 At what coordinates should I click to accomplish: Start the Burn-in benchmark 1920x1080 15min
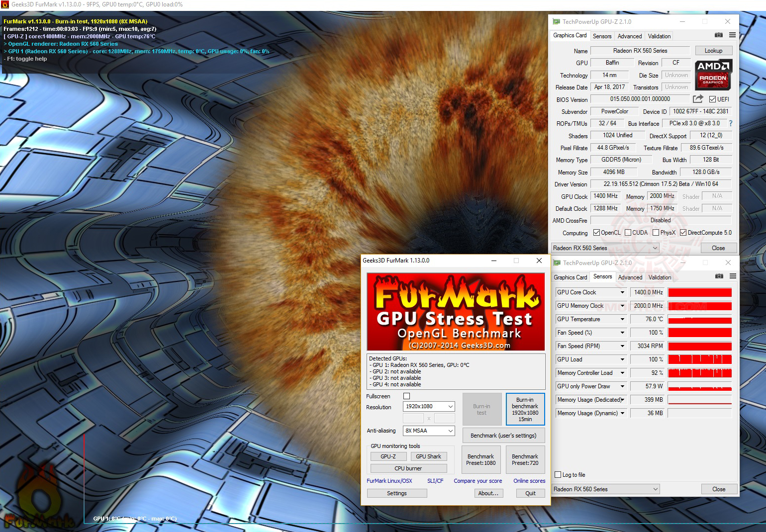click(525, 409)
